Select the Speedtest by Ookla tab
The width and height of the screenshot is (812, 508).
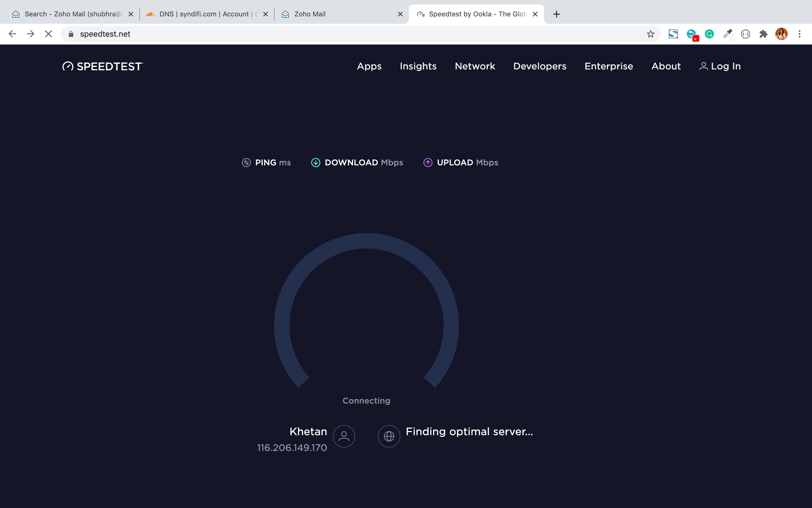(476, 14)
